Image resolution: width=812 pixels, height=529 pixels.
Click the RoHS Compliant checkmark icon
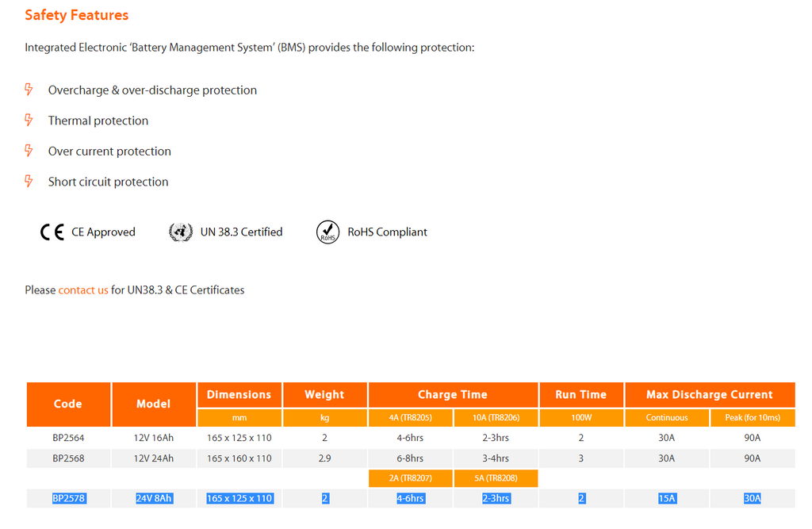coord(327,232)
